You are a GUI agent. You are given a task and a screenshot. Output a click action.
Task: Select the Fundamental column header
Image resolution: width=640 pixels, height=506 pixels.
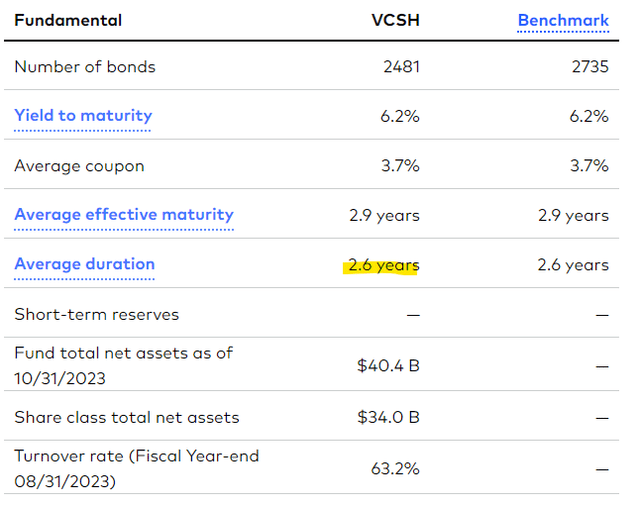68,20
